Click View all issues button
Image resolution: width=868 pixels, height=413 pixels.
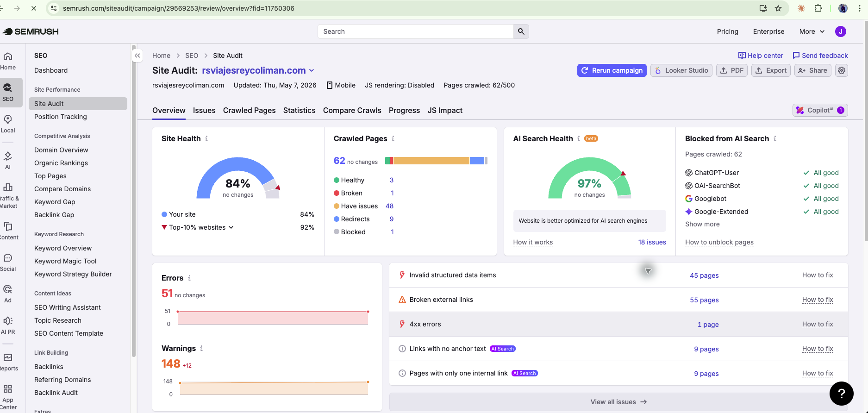tap(618, 402)
